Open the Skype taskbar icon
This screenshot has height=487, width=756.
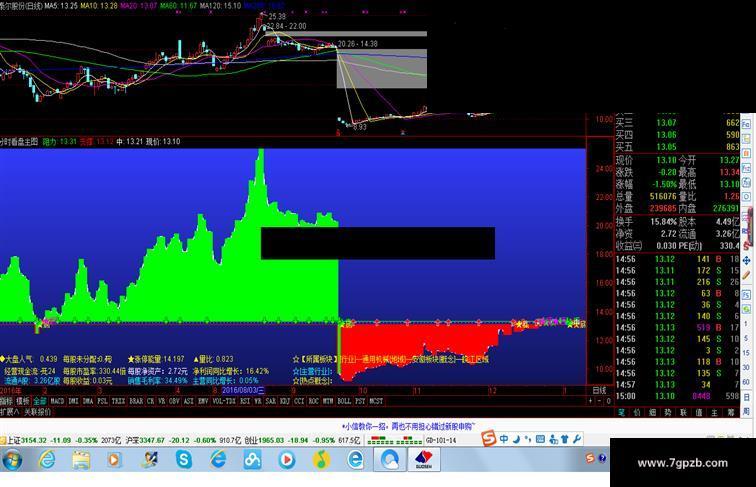point(184,460)
